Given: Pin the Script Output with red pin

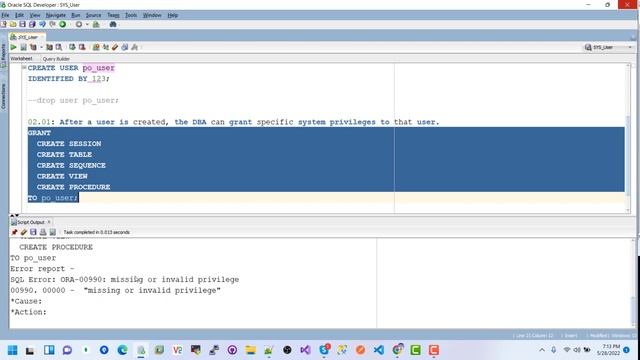Looking at the screenshot, I should pyautogui.click(x=14, y=232).
